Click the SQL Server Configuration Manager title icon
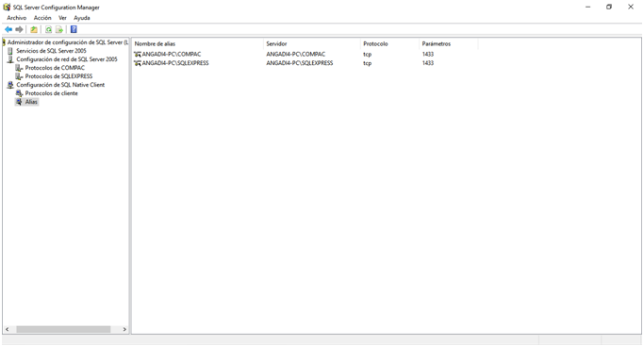This screenshot has height=346, width=644. coord(7,7)
